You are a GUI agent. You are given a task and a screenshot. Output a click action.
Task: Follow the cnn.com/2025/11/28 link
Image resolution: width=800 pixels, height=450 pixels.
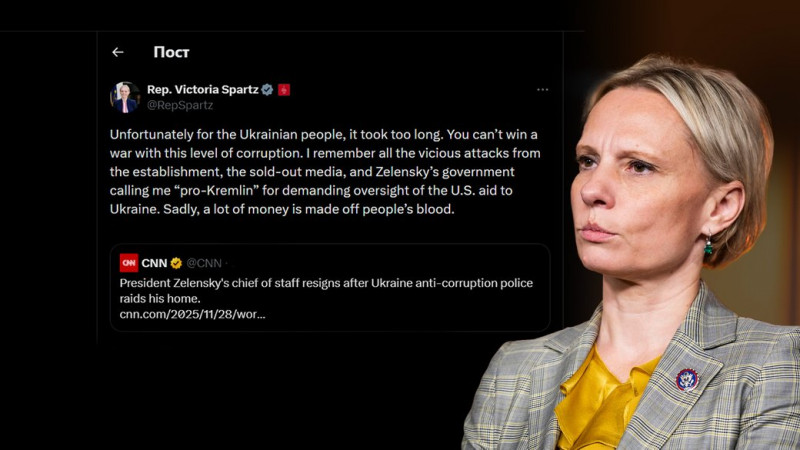pos(192,314)
